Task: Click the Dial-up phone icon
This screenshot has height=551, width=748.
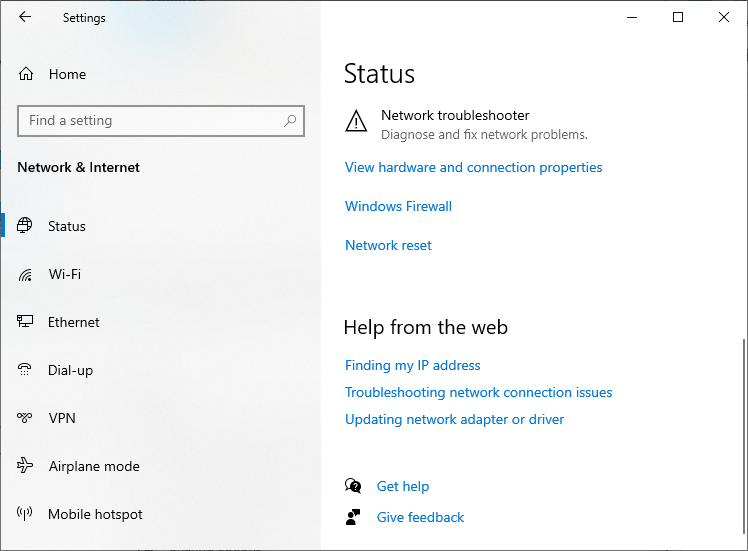Action: pyautogui.click(x=26, y=370)
